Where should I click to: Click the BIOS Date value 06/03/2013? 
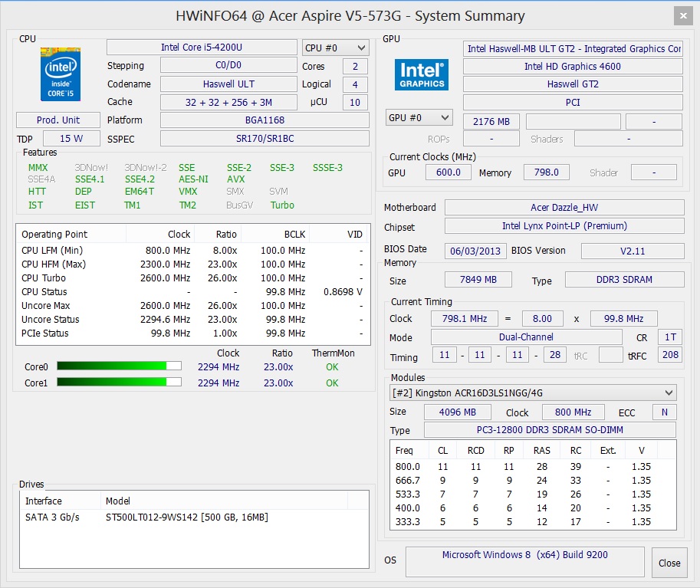(x=475, y=251)
